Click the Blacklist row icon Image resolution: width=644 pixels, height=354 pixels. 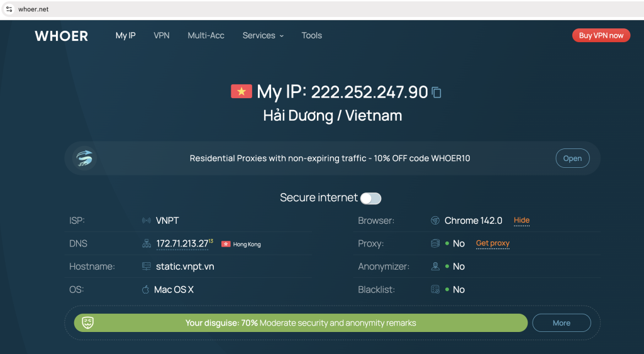435,290
